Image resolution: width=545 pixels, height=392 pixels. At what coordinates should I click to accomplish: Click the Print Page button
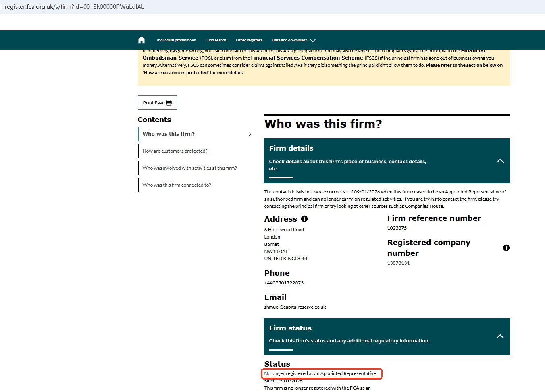click(x=157, y=102)
